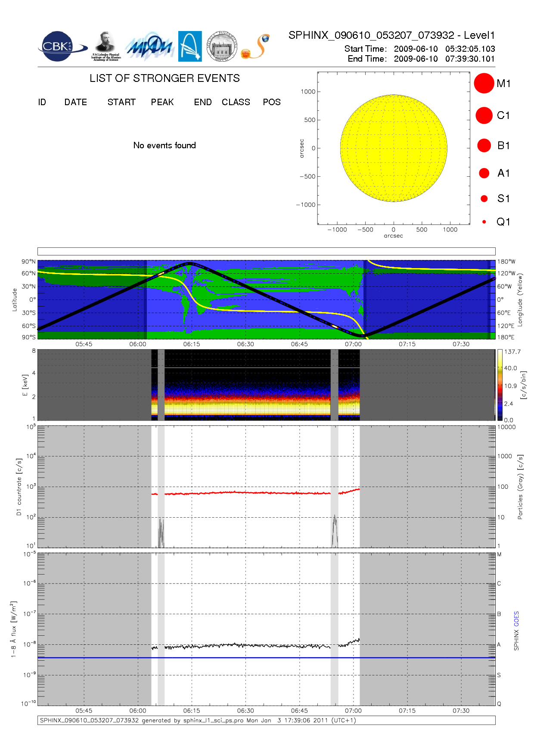
Task: Click the DATE column header
Action: pos(76,102)
